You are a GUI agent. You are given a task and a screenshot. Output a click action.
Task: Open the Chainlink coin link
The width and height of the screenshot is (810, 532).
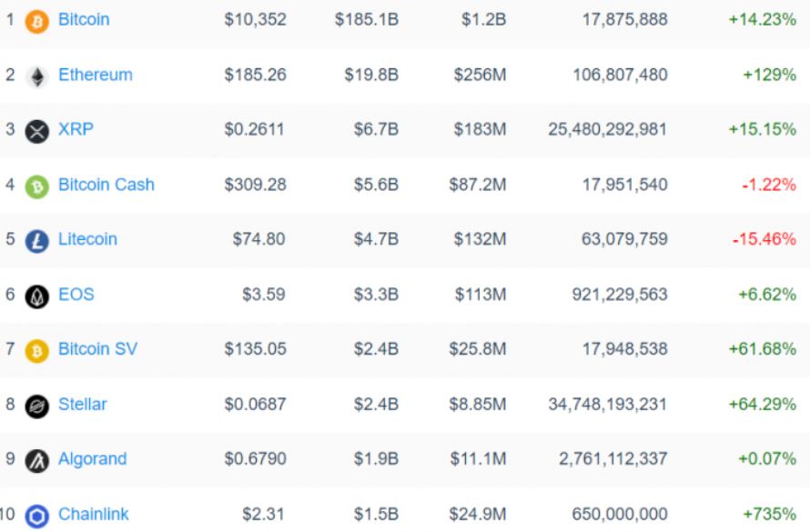click(94, 515)
